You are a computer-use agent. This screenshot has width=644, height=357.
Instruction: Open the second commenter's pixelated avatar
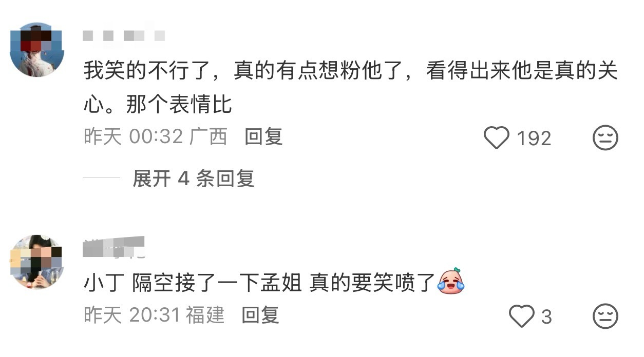(37, 262)
